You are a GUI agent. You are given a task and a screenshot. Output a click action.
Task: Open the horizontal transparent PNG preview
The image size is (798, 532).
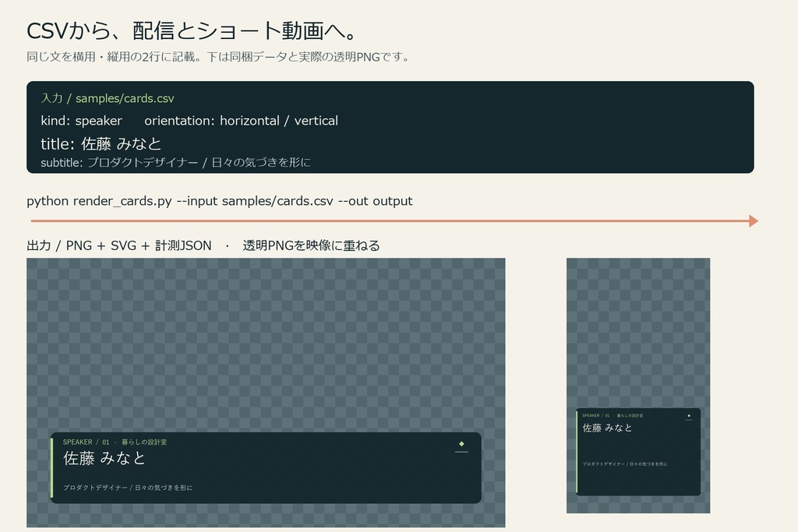(x=266, y=392)
